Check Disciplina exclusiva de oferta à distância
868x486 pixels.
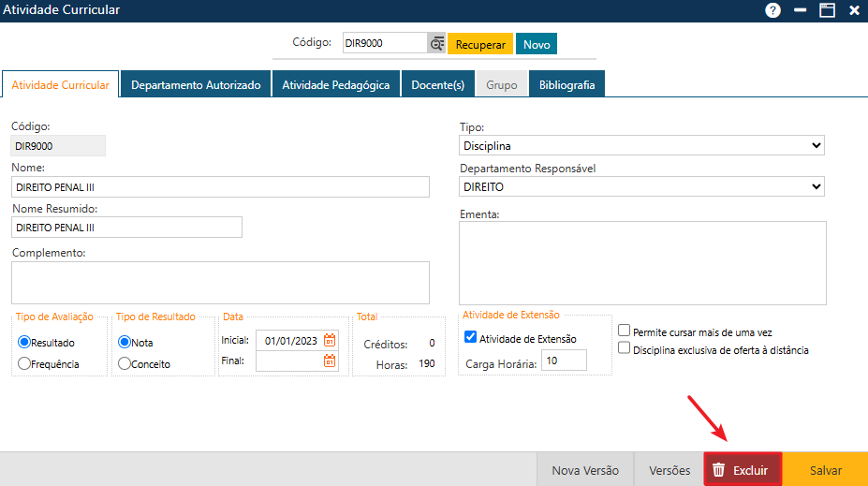[624, 348]
